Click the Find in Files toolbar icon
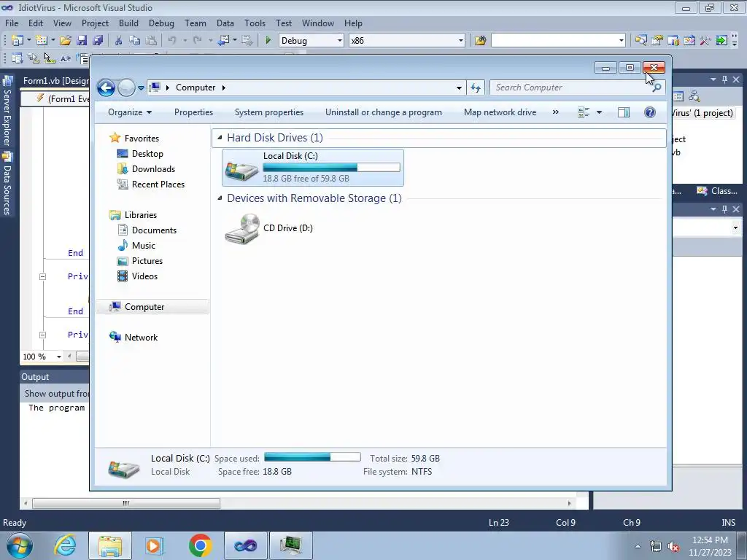The width and height of the screenshot is (747, 560). (480, 41)
